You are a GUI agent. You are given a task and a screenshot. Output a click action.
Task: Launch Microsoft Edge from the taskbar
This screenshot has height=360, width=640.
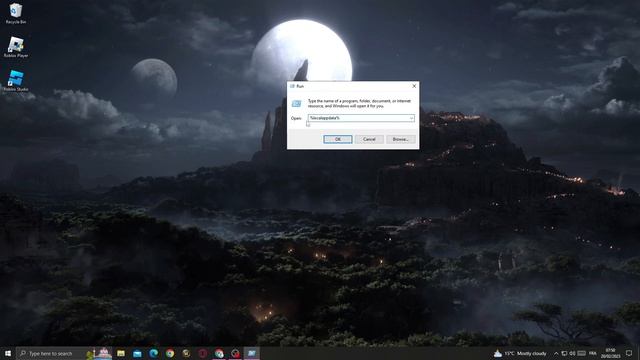click(153, 353)
